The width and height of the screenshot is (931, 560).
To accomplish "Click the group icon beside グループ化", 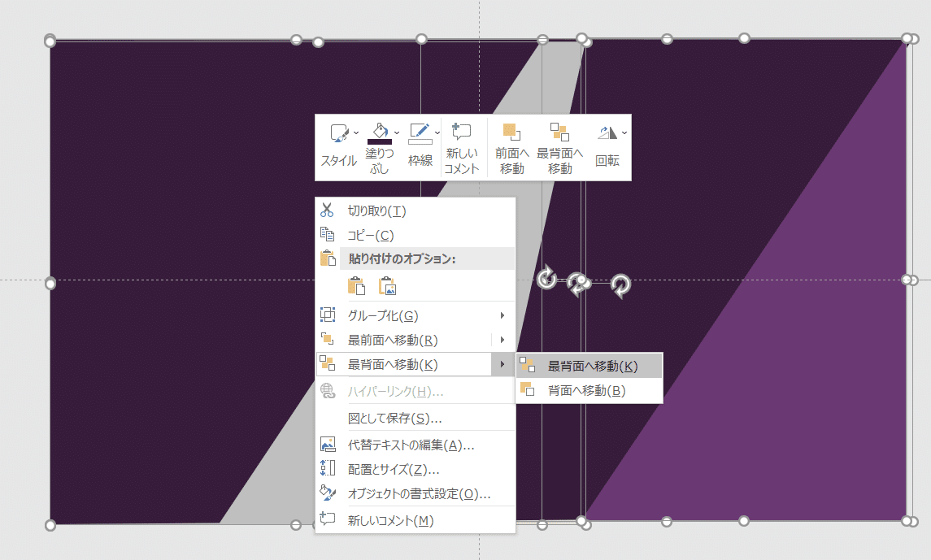I will 327,315.
